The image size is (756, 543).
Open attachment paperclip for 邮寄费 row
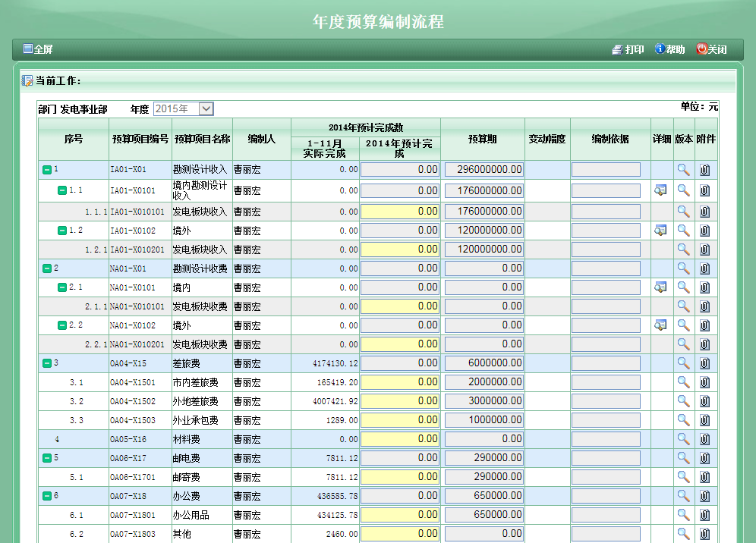click(704, 477)
